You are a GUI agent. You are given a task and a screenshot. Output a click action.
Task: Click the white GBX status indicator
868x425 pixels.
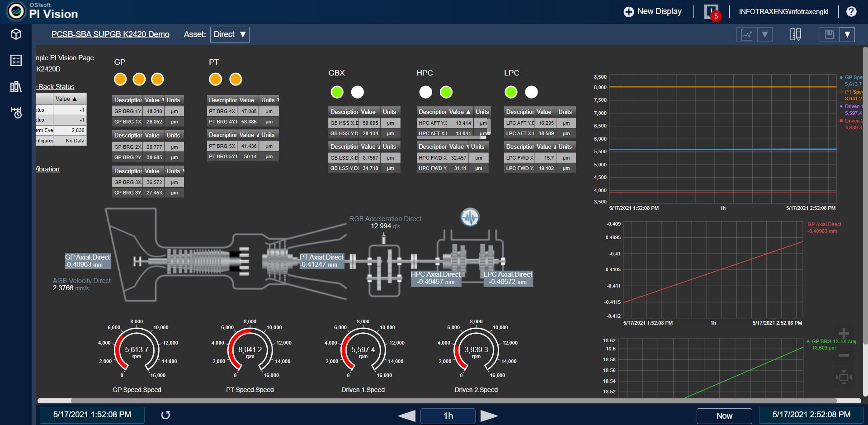click(358, 92)
